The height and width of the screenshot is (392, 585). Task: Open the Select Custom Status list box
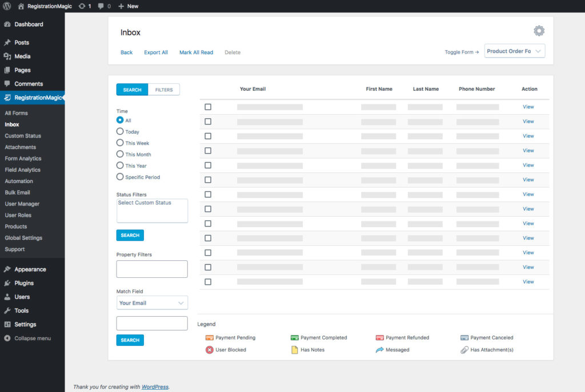[152, 211]
